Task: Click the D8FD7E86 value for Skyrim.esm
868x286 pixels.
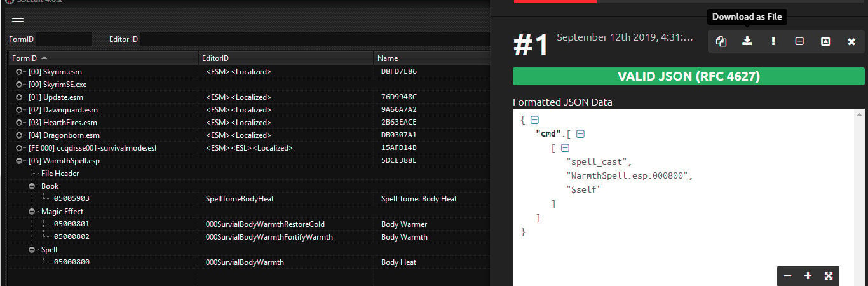Action: pyautogui.click(x=399, y=72)
